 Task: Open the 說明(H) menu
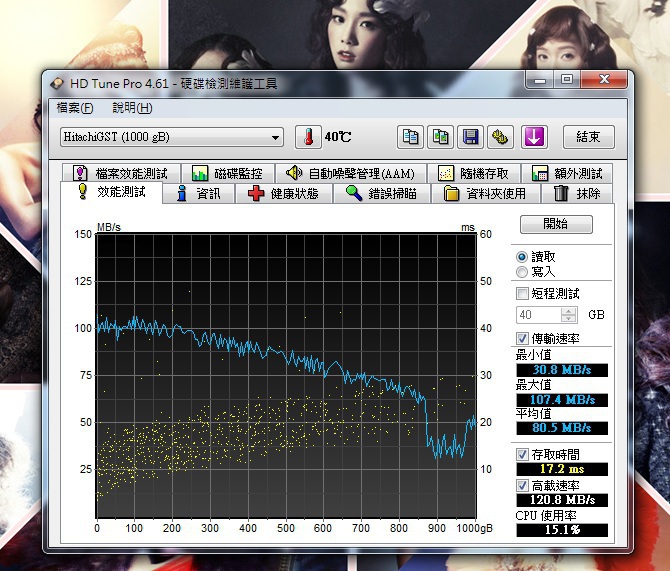click(x=132, y=108)
